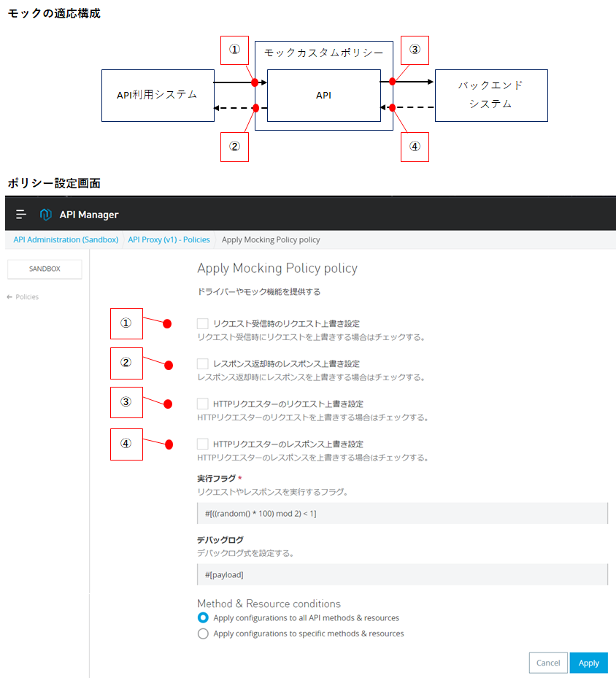Click the API Manager title text

[88, 214]
